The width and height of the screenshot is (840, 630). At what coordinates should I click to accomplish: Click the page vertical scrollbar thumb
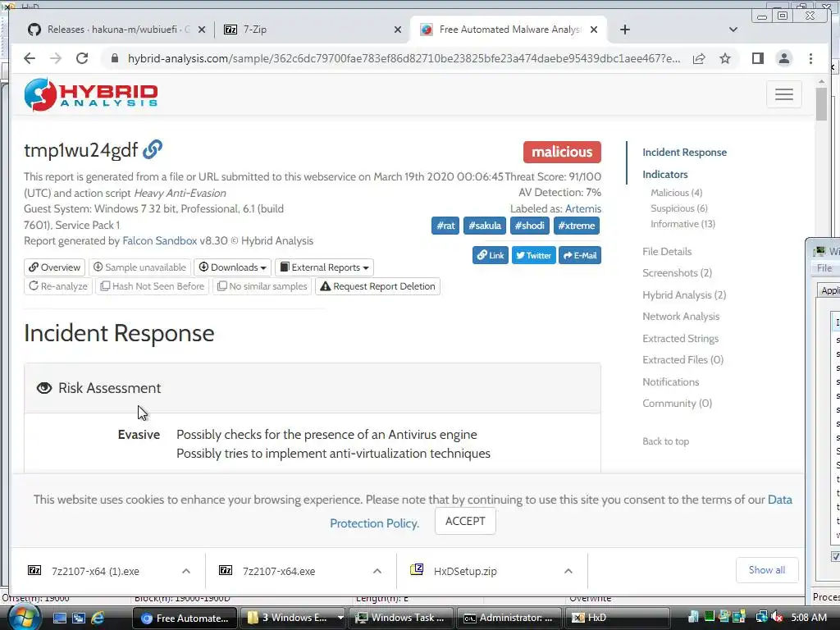[x=821, y=104]
